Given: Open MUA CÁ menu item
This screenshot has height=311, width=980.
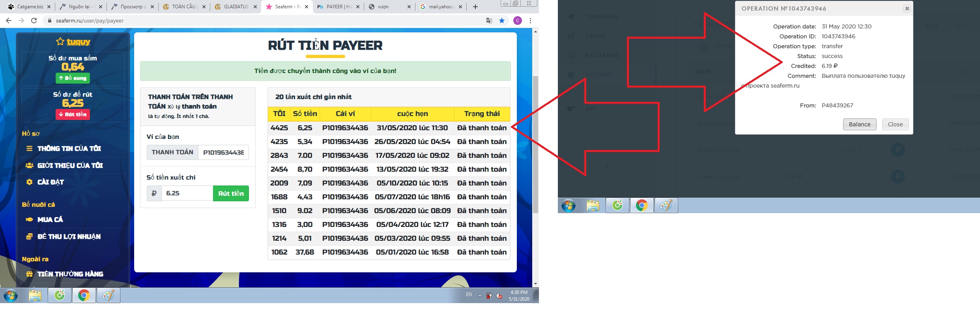Looking at the screenshot, I should tap(50, 219).
